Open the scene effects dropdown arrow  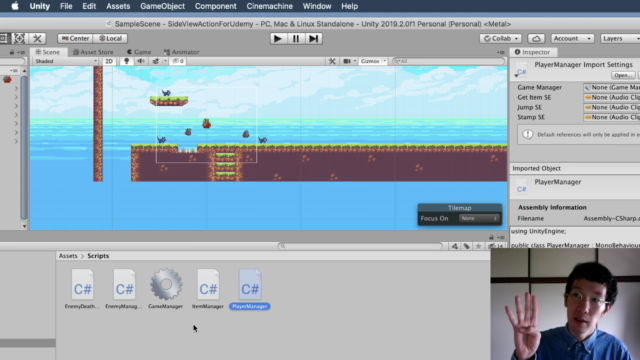click(165, 61)
